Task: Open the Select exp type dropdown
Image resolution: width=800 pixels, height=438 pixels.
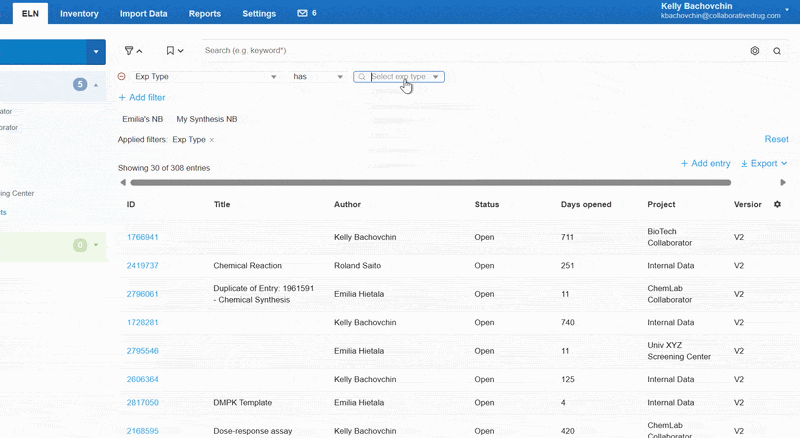Action: [399, 77]
